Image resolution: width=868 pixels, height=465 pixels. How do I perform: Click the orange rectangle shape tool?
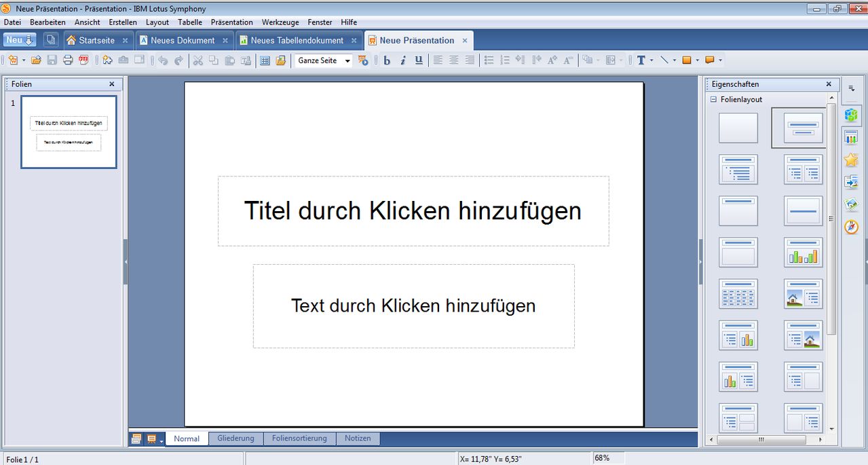pyautogui.click(x=686, y=60)
